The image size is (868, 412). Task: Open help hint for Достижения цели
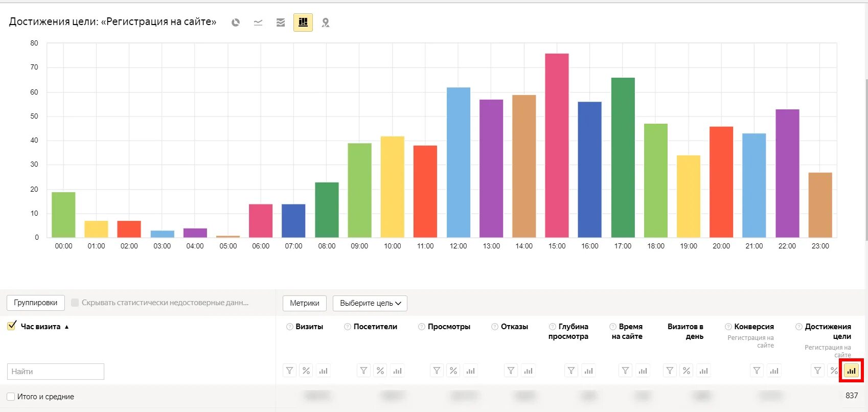tap(799, 327)
